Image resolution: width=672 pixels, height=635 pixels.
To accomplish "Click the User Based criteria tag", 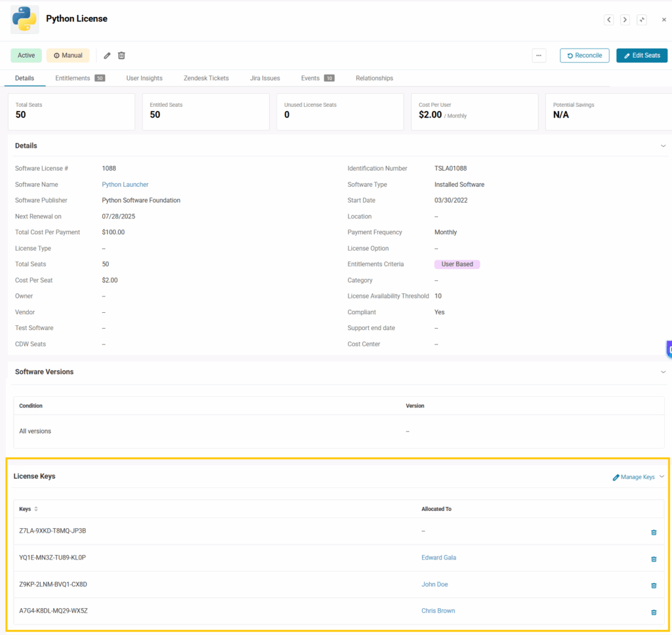I will pos(457,264).
